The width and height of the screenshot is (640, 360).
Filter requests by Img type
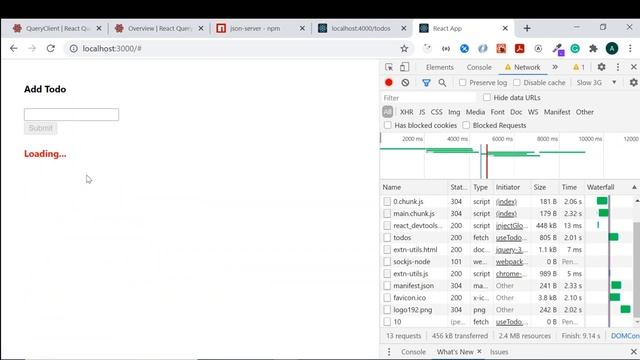point(454,112)
